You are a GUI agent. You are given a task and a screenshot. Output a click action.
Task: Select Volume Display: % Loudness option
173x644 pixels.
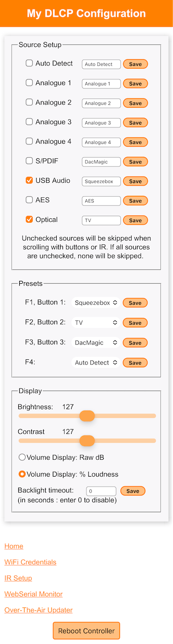(x=22, y=474)
